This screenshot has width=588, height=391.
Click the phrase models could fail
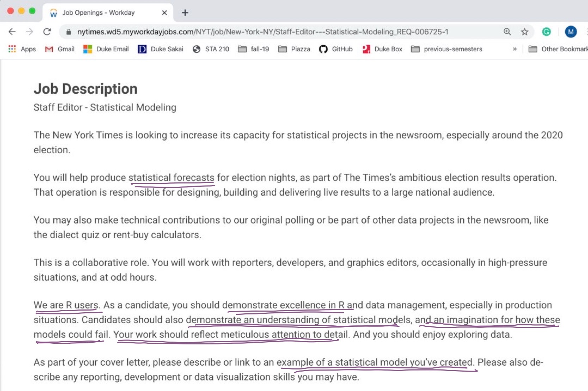click(x=71, y=335)
